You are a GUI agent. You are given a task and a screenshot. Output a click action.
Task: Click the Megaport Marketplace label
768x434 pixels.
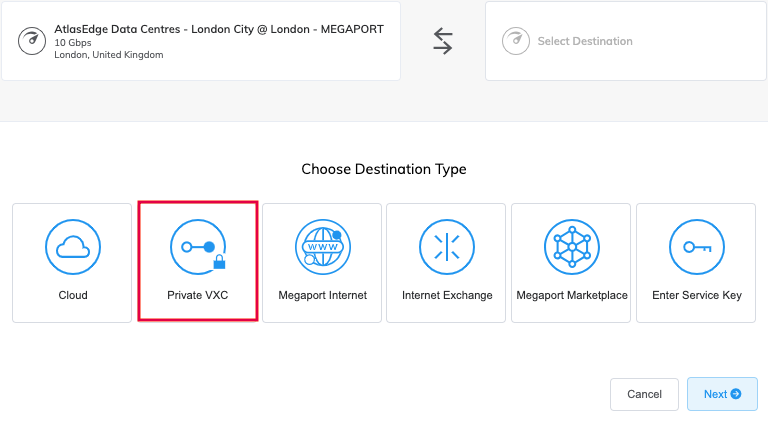pos(572,295)
